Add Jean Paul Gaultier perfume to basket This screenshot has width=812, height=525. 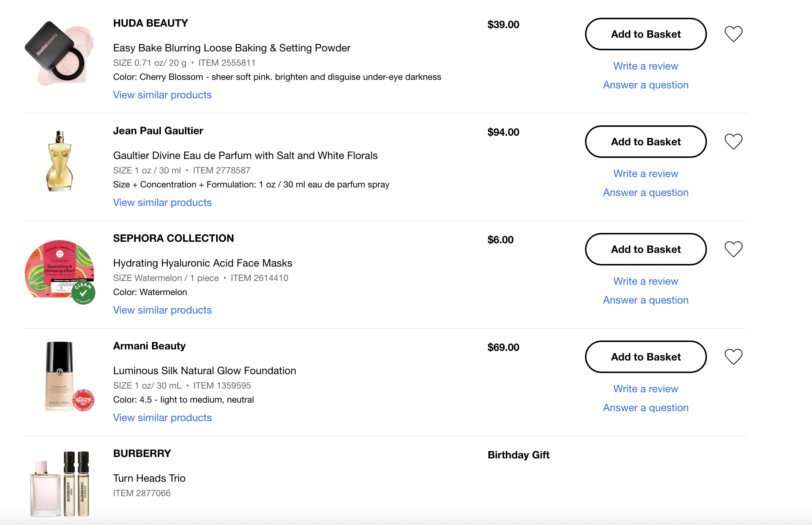pyautogui.click(x=646, y=142)
